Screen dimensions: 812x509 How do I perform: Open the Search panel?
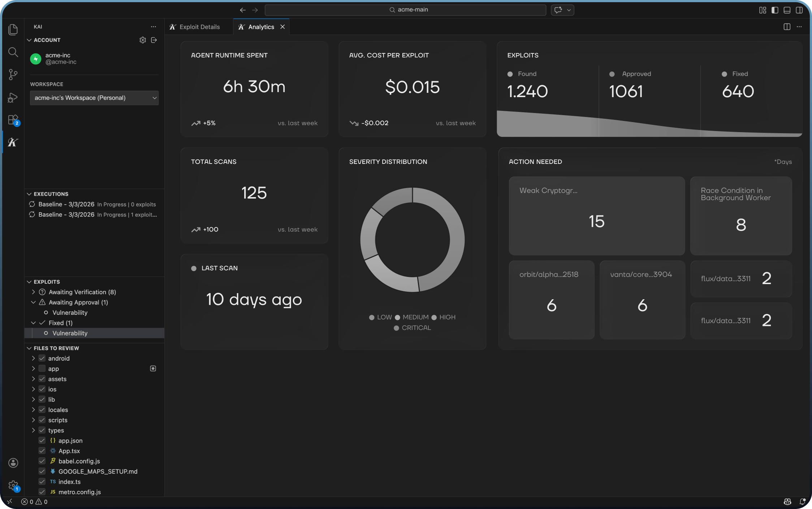point(13,52)
